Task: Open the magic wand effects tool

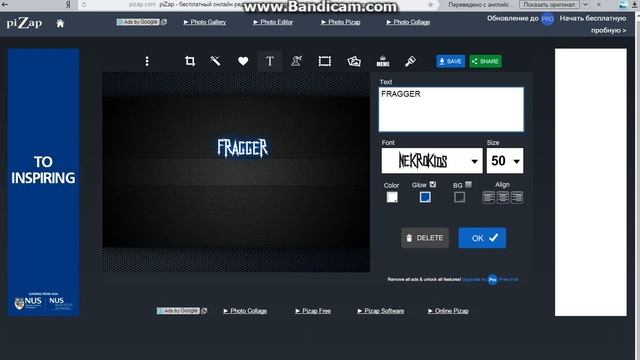Action: [x=216, y=61]
